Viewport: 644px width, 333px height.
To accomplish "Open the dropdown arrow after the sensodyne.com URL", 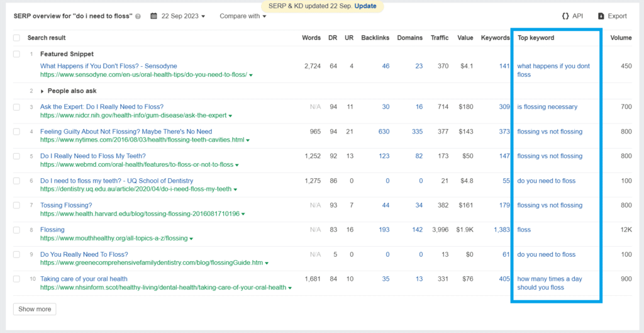I will pyautogui.click(x=251, y=76).
